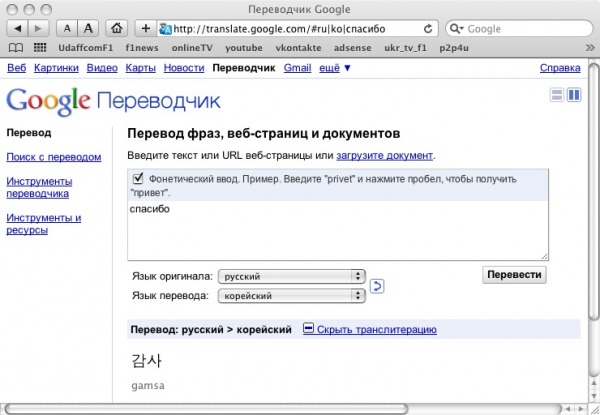
Task: Open the ukr_tv_f1 bookmark
Action: 405,48
